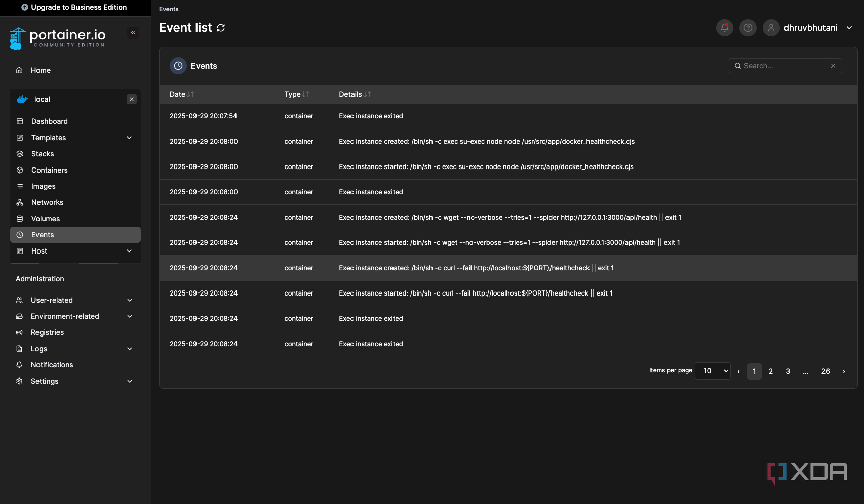Click the curl 'Exec instance started' row
This screenshot has height=504, width=864.
(x=508, y=293)
